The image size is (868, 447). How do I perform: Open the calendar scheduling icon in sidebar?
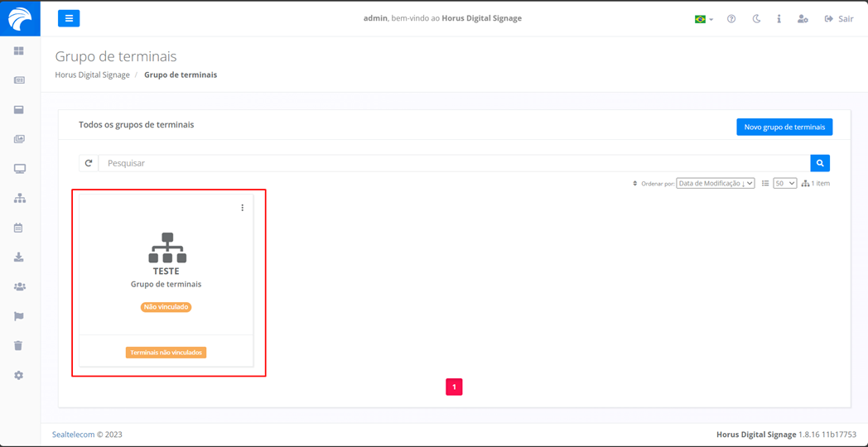click(x=19, y=228)
